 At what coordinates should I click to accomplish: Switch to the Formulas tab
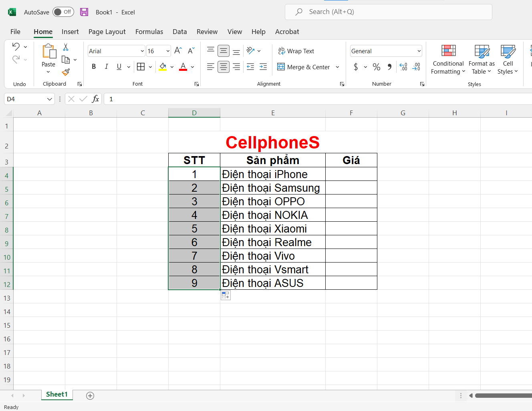(x=149, y=32)
